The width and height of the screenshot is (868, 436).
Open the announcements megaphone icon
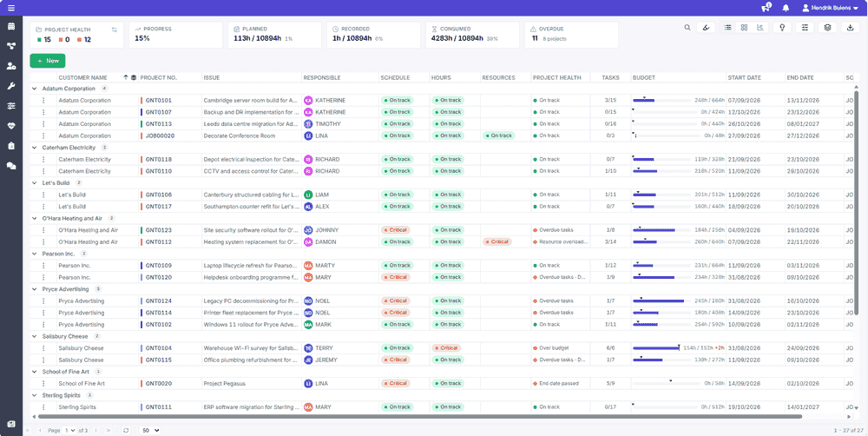[x=766, y=8]
